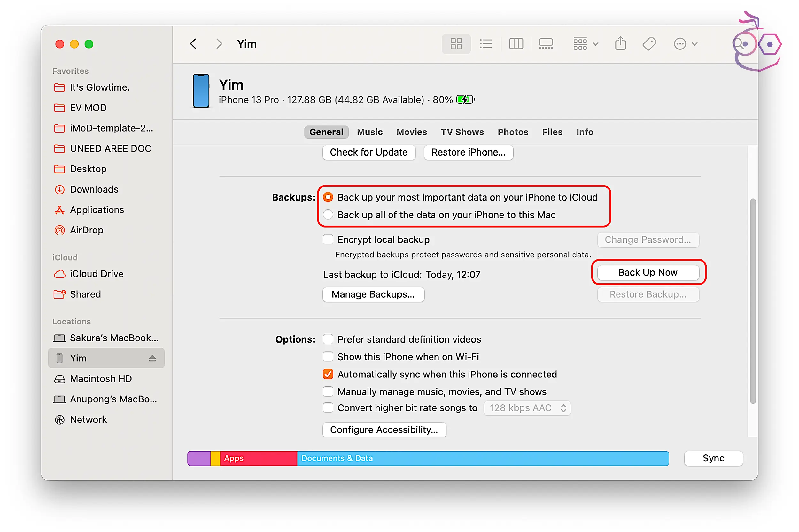799x532 pixels.
Task: Go back with the left chevron
Action: pyautogui.click(x=193, y=44)
